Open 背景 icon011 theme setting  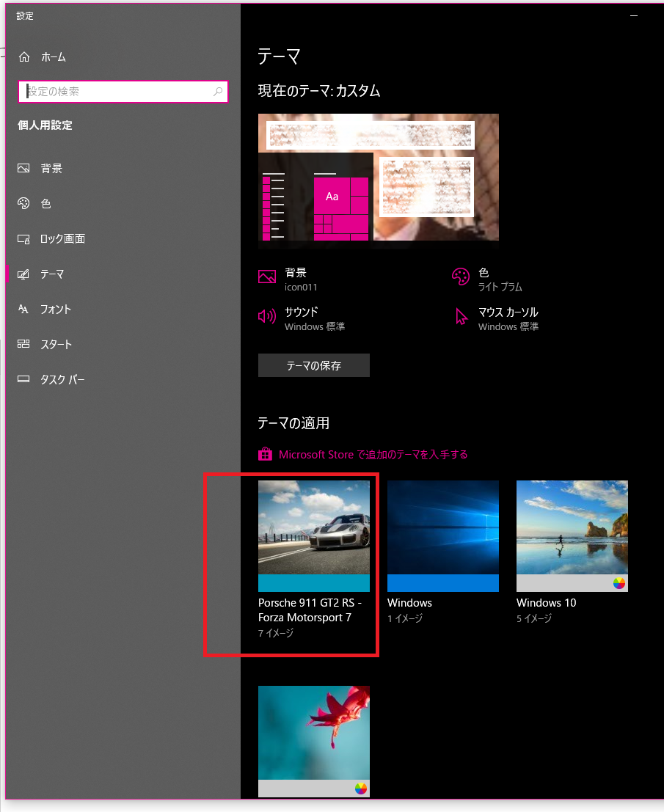point(288,279)
